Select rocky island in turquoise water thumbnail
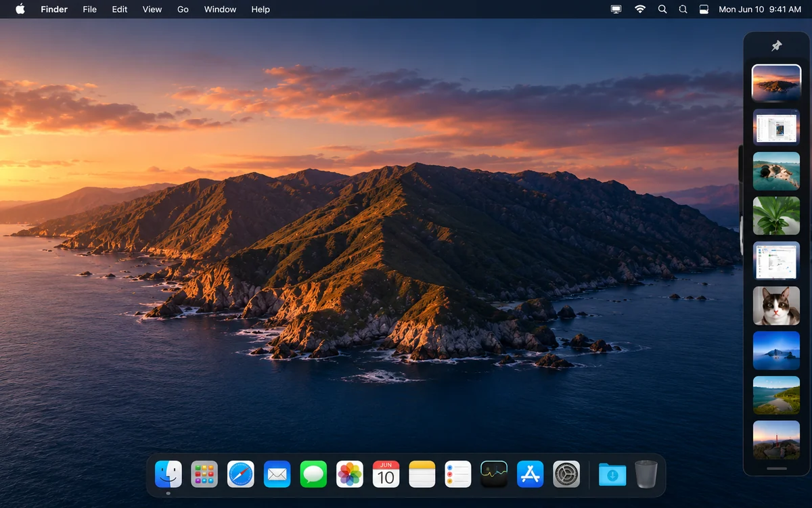 (777, 171)
